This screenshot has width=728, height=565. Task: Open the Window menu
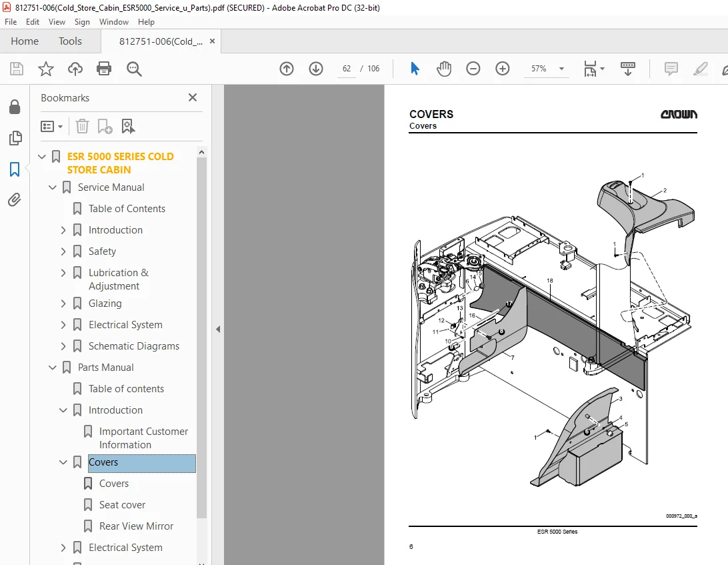click(114, 22)
